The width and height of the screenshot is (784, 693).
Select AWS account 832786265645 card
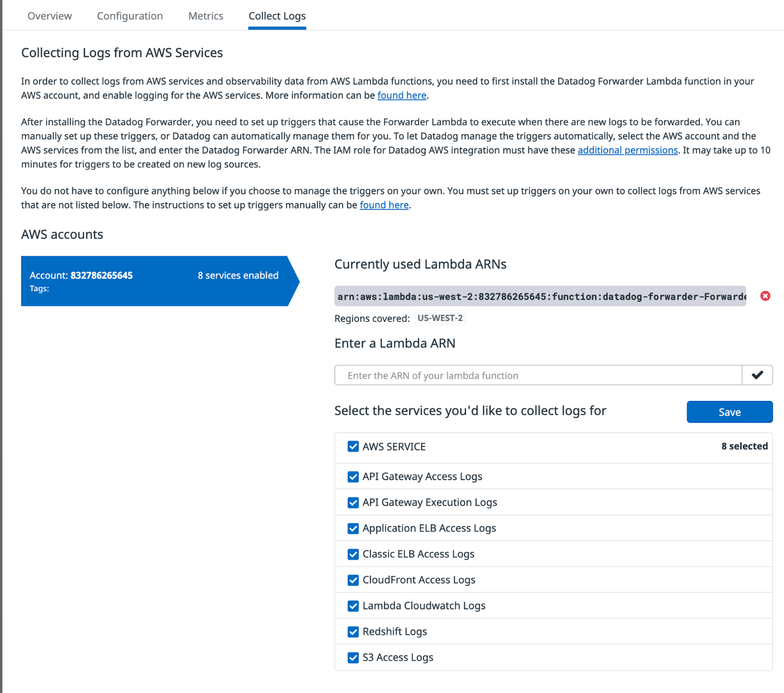click(160, 281)
